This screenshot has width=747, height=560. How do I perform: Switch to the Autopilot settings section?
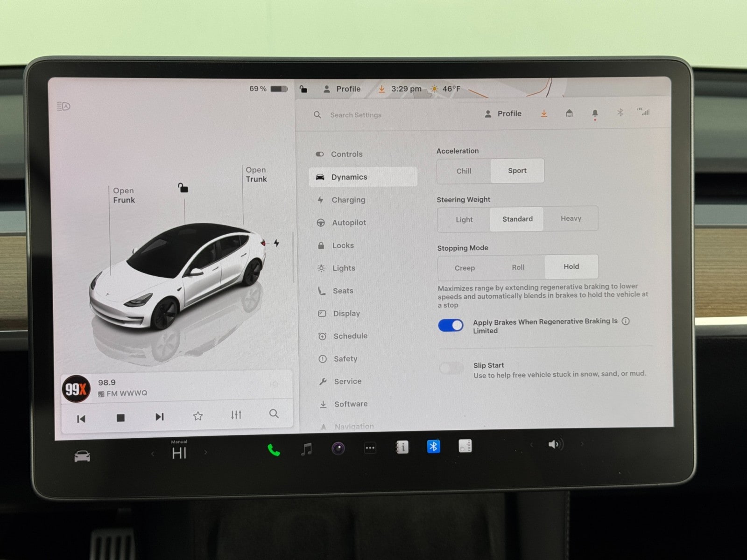pyautogui.click(x=349, y=223)
